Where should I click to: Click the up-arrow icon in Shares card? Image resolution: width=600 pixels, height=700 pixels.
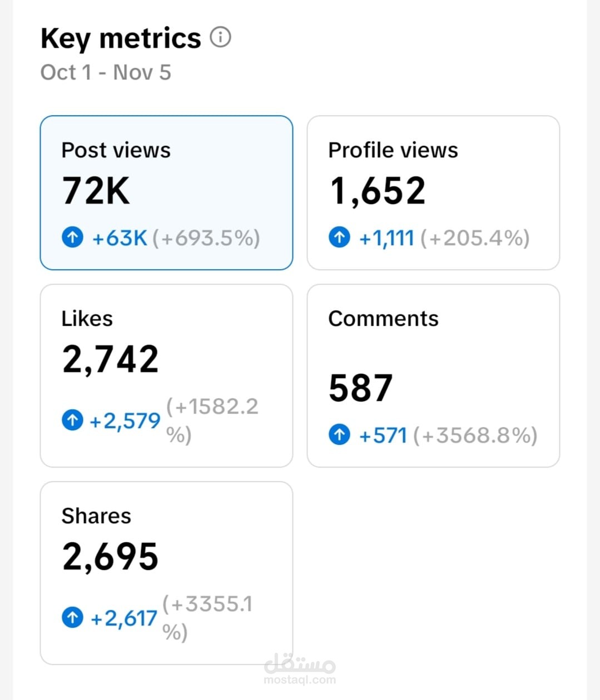[x=72, y=618]
